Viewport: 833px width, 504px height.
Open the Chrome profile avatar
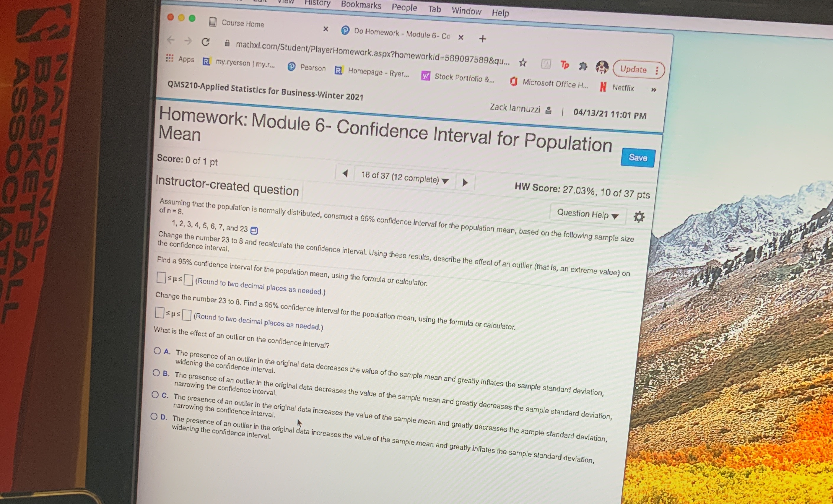click(x=602, y=67)
